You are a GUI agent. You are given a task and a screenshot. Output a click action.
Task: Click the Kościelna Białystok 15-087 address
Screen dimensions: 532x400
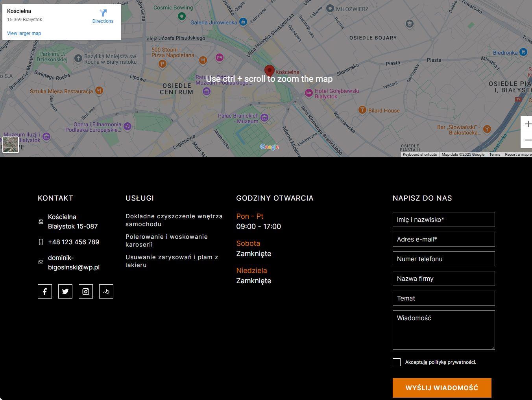coord(73,221)
